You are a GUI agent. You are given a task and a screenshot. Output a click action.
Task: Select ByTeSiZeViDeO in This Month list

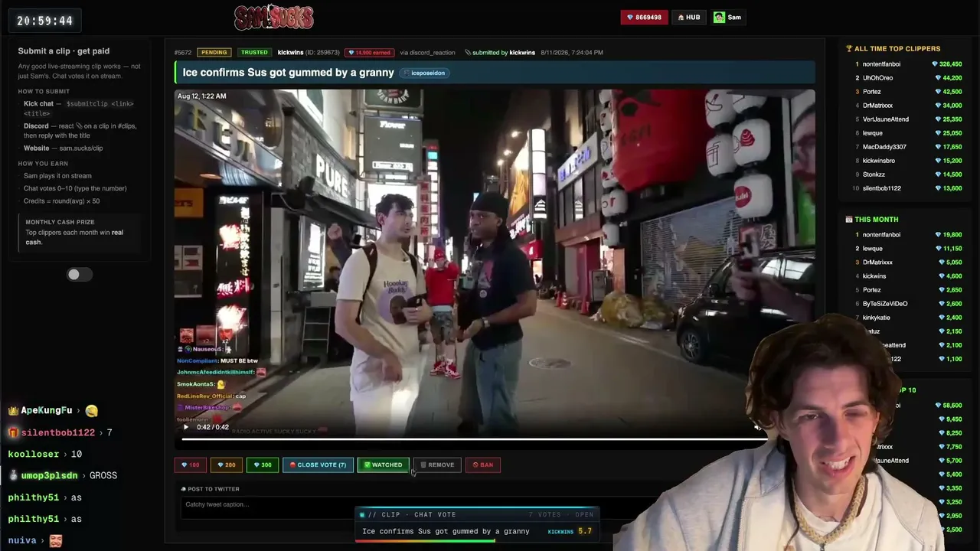(885, 304)
